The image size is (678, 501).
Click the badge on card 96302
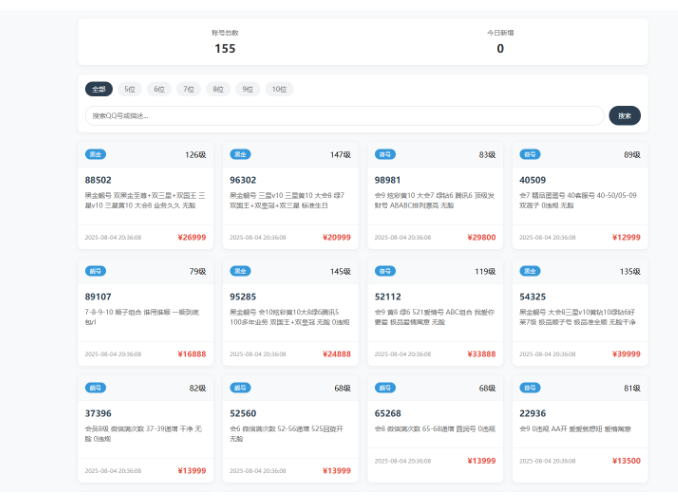(x=241, y=155)
